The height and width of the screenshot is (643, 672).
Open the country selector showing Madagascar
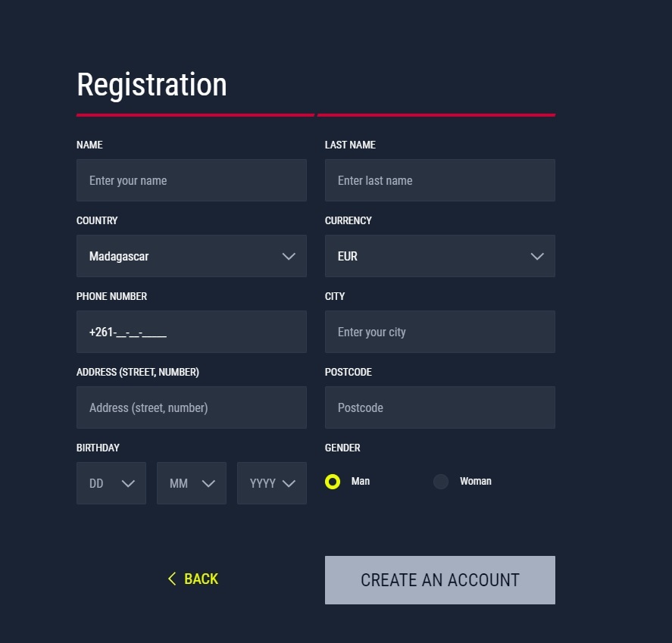191,256
